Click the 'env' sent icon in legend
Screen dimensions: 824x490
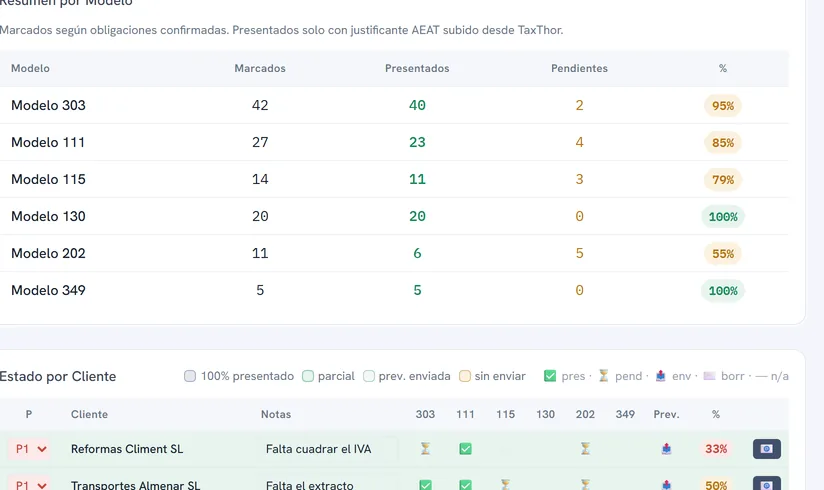coord(661,376)
